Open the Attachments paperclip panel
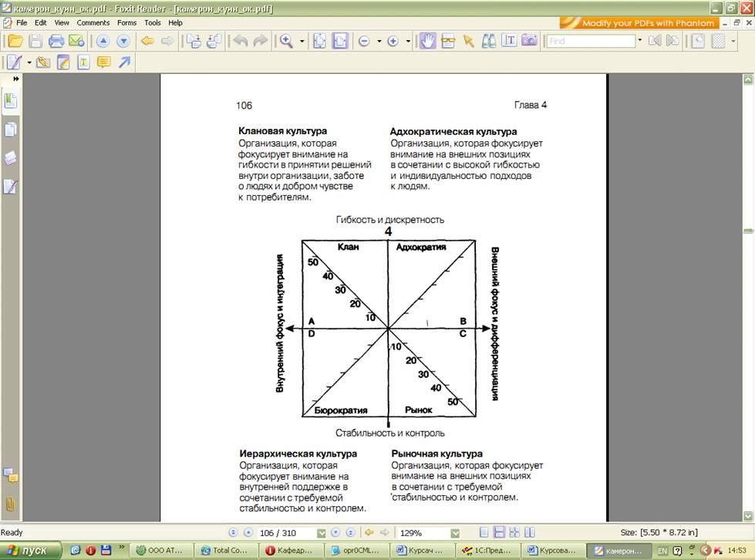Viewport: 755px width, 560px height. click(x=11, y=504)
